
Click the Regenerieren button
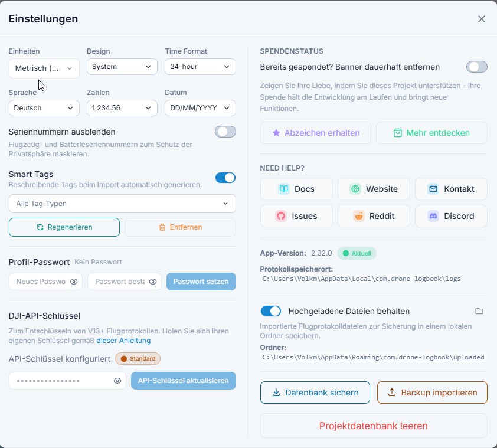point(64,227)
